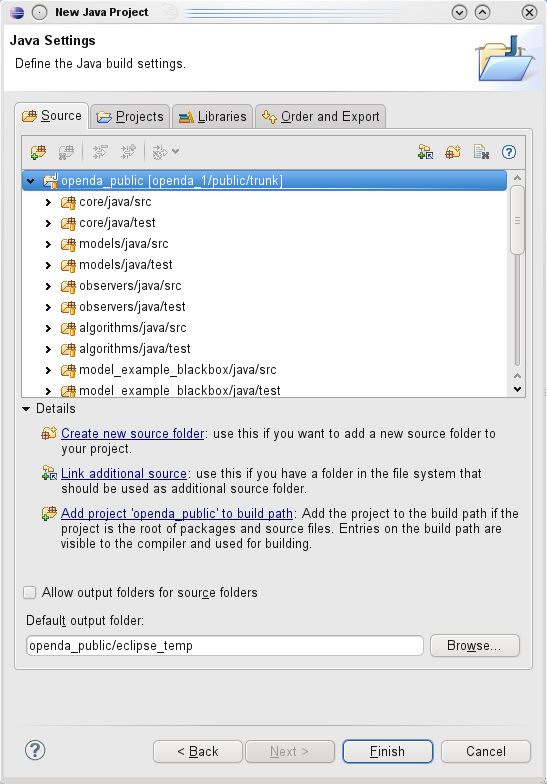Click the model_example_blackbox/java/src folder icon
The image size is (547, 784).
(68, 370)
